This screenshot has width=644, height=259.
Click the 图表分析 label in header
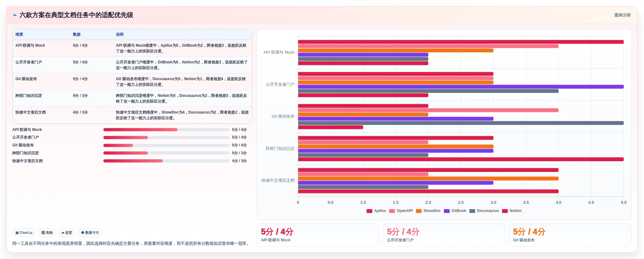(x=623, y=15)
